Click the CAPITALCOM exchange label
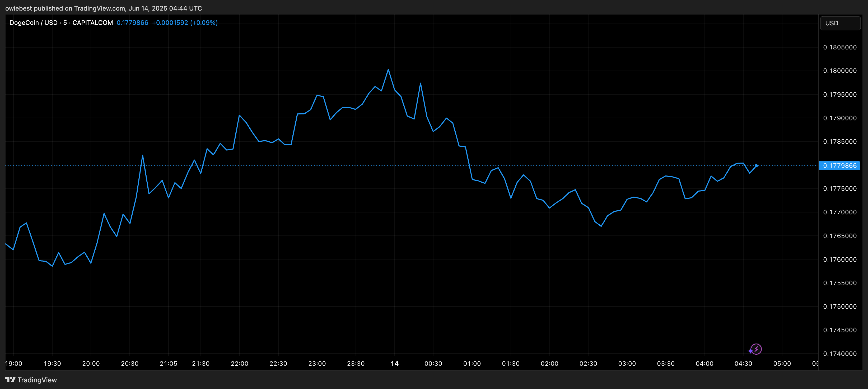The width and height of the screenshot is (868, 389). click(x=93, y=22)
